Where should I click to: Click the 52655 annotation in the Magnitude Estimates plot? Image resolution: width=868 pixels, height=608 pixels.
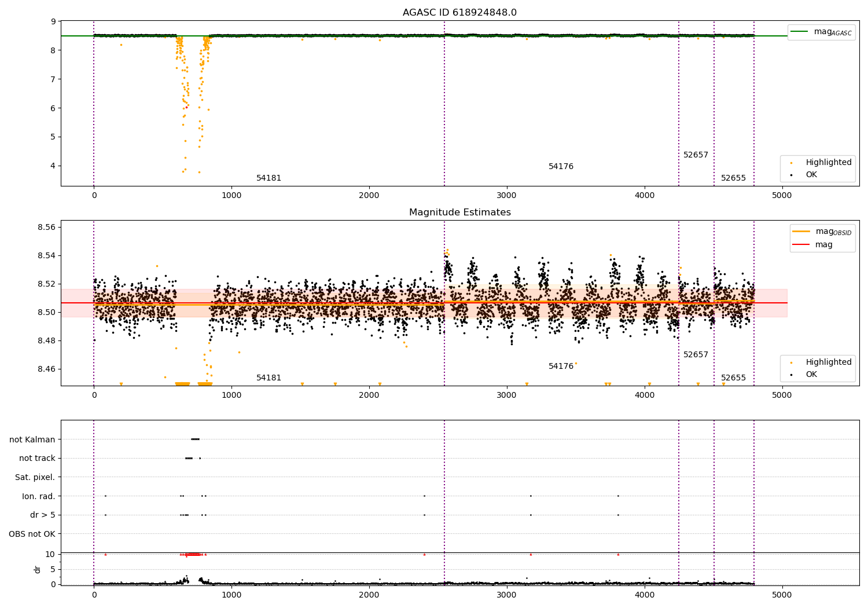[733, 378]
